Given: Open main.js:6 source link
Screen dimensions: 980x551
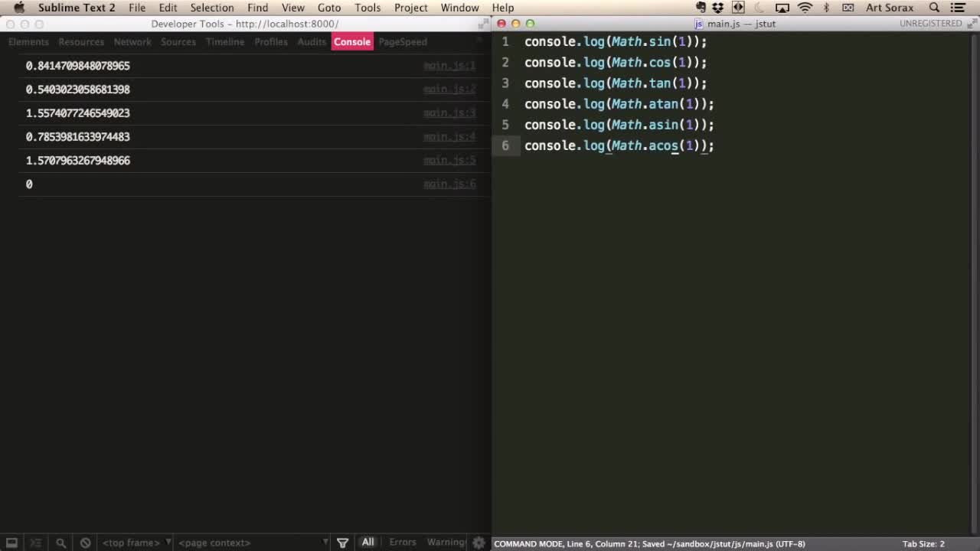Looking at the screenshot, I should point(449,184).
